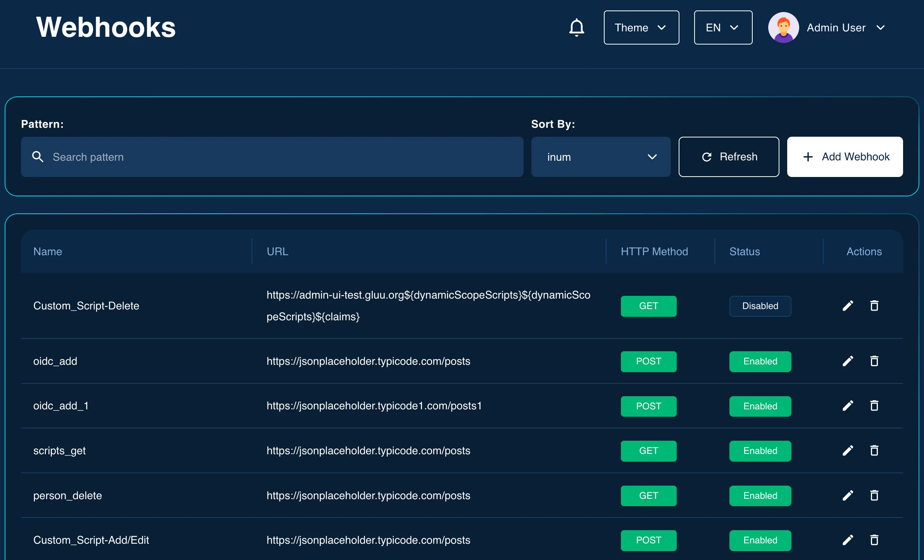
Task: Click the Enabled badge for oidc_add_1
Action: 760,406
